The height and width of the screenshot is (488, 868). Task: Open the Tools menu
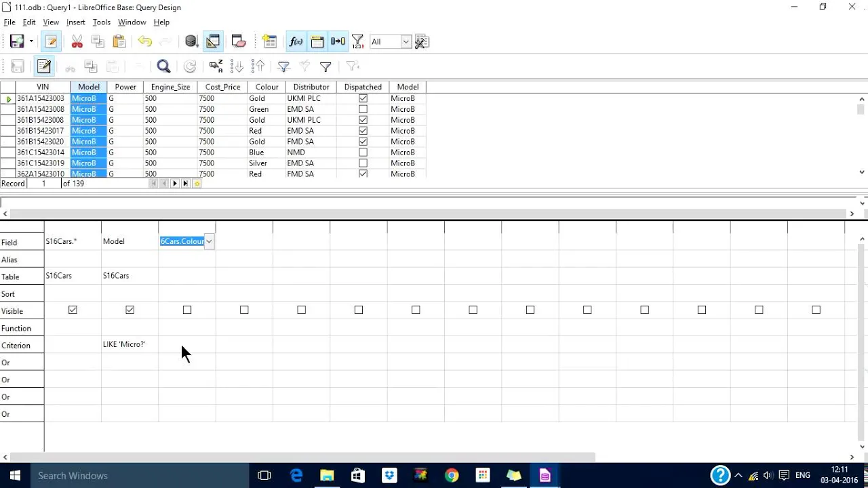point(102,22)
